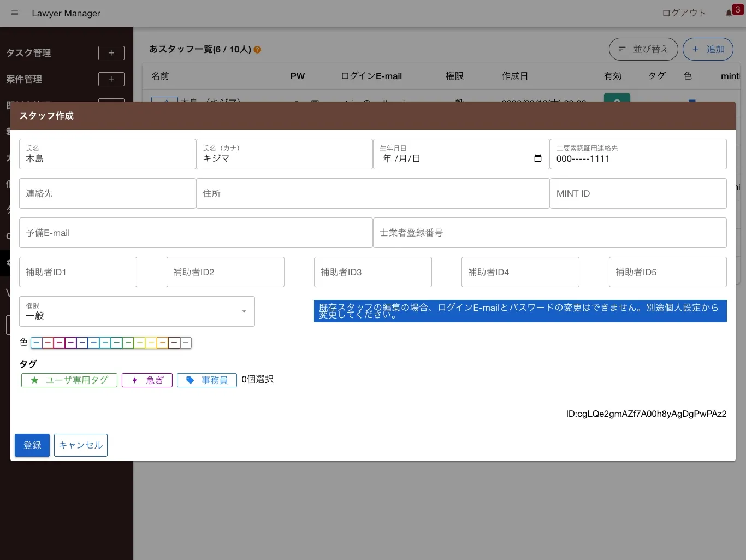Click the 士業者登録番号 input field
Viewport: 746px width, 560px height.
(x=550, y=233)
